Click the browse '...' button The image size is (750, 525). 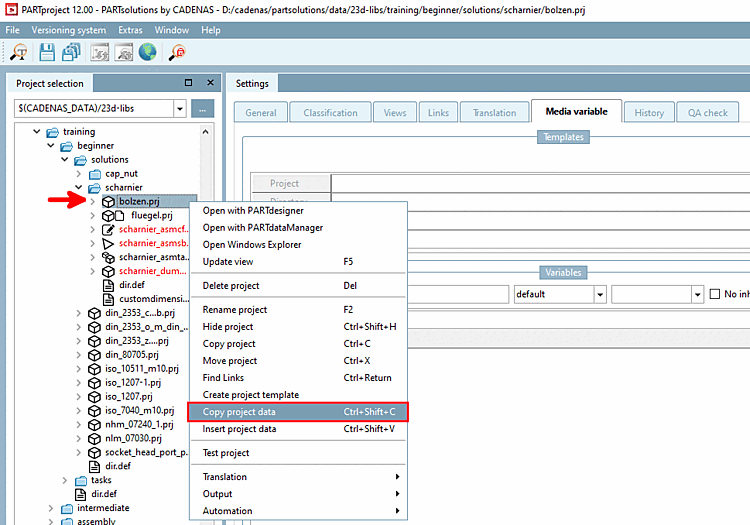pos(202,109)
